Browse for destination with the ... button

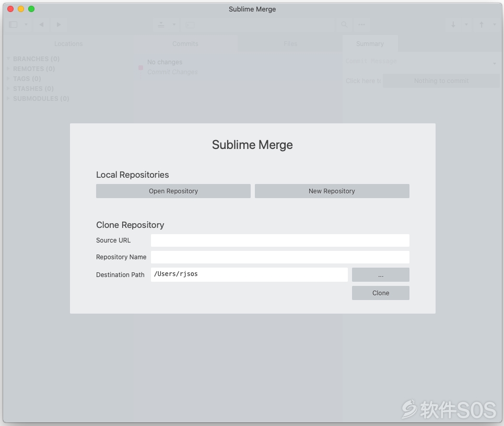[381, 275]
